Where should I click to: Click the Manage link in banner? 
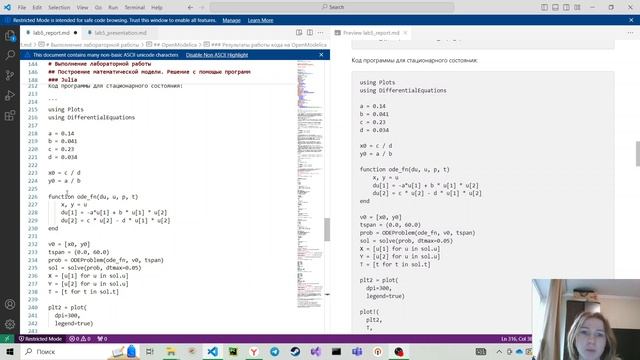pos(231,20)
